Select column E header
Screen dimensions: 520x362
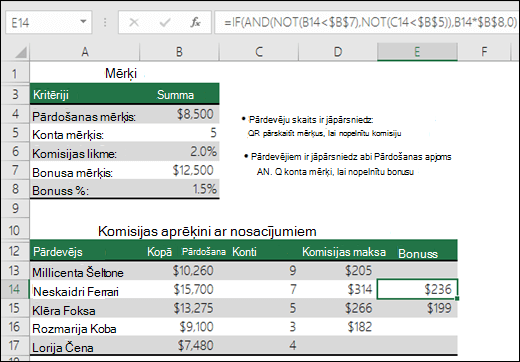[x=417, y=52]
